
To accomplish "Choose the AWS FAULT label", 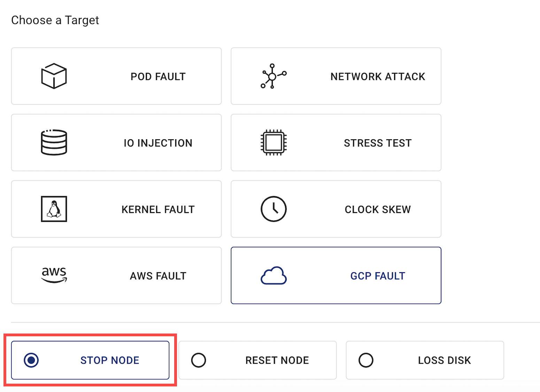I will (158, 276).
